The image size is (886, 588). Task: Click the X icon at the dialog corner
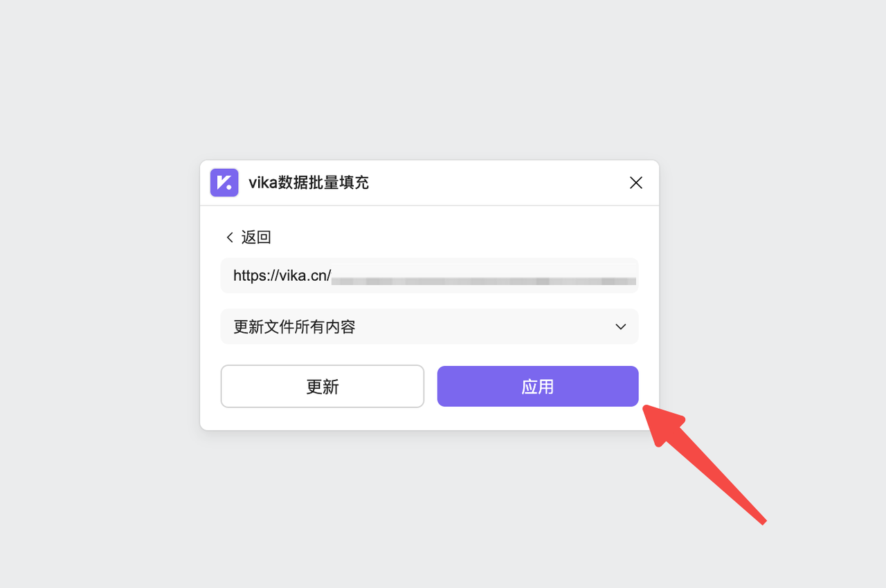pos(636,183)
